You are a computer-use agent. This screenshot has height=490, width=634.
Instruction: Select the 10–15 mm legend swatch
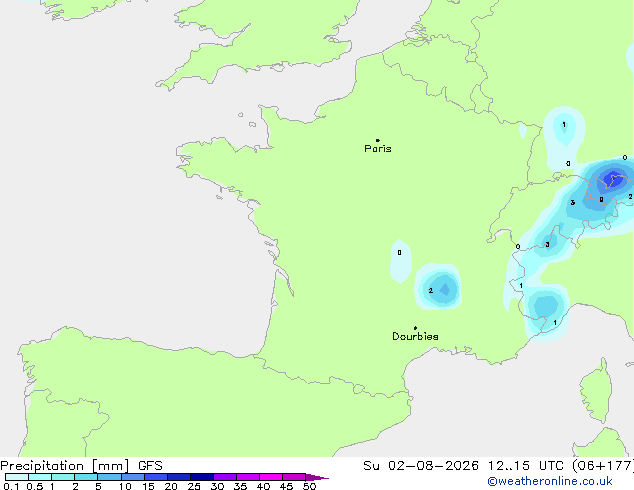click(133, 477)
